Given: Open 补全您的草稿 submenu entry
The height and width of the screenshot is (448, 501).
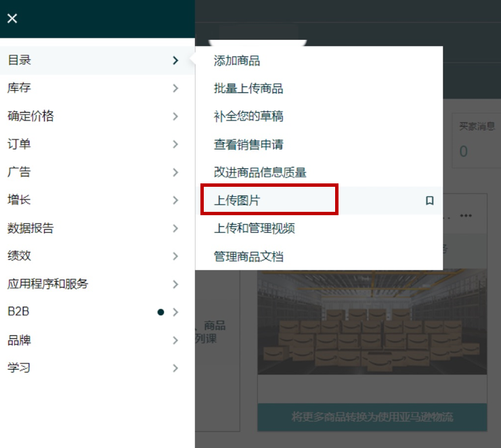Looking at the screenshot, I should click(x=248, y=116).
